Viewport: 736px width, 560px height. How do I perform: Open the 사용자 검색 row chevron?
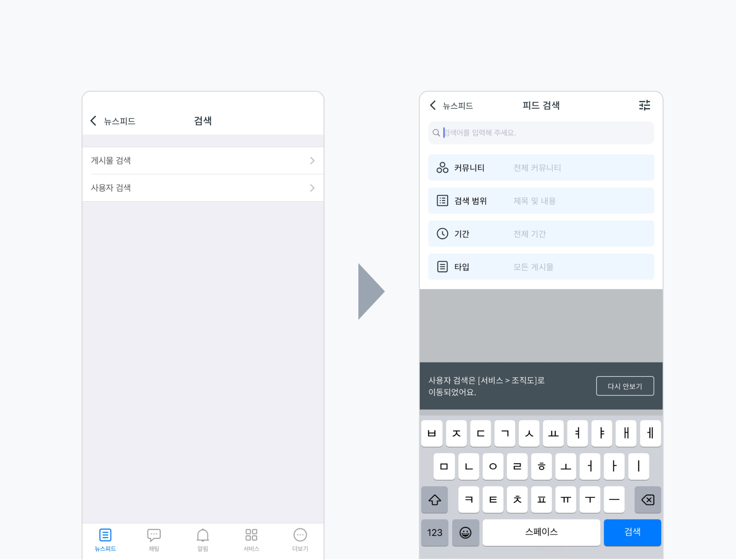coord(312,188)
